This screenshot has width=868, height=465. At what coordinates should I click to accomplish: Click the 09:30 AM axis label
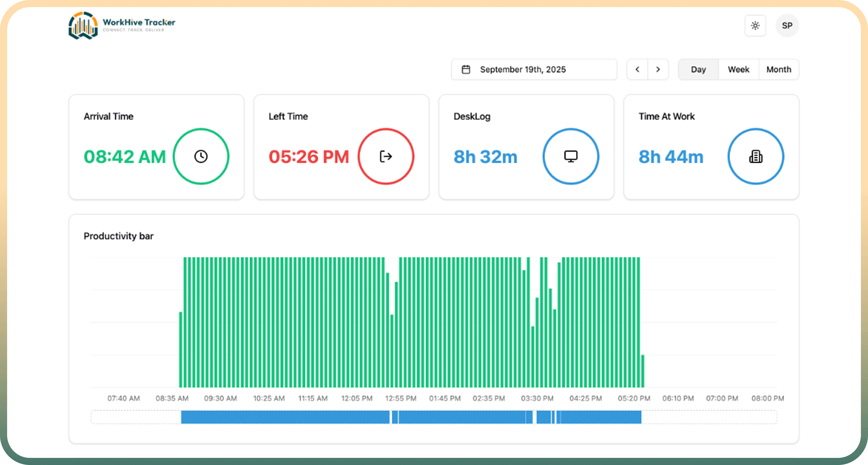pos(221,398)
